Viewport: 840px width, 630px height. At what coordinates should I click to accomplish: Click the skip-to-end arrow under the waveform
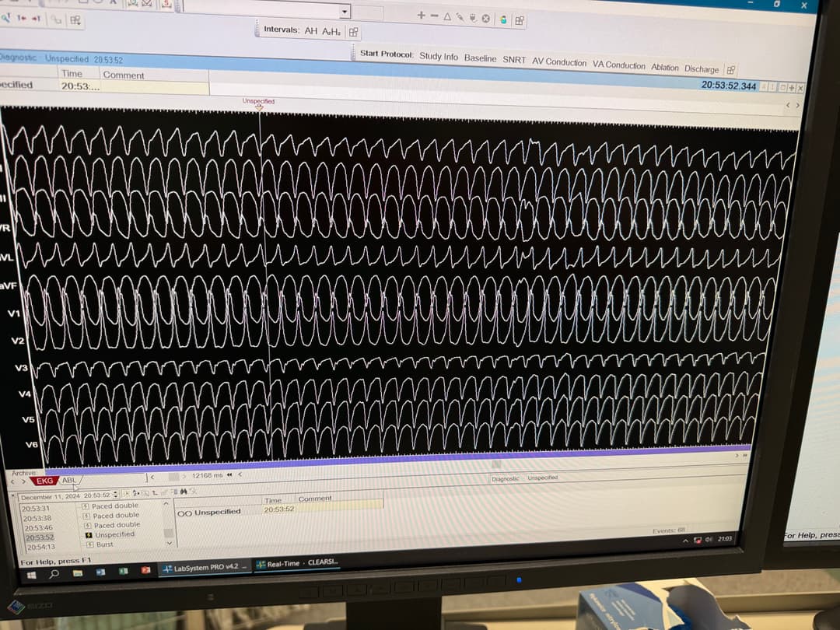coord(744,455)
